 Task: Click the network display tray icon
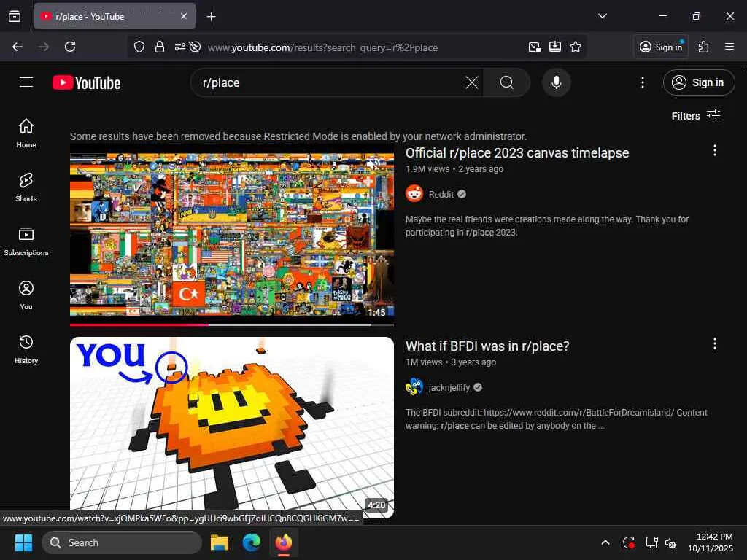(651, 542)
